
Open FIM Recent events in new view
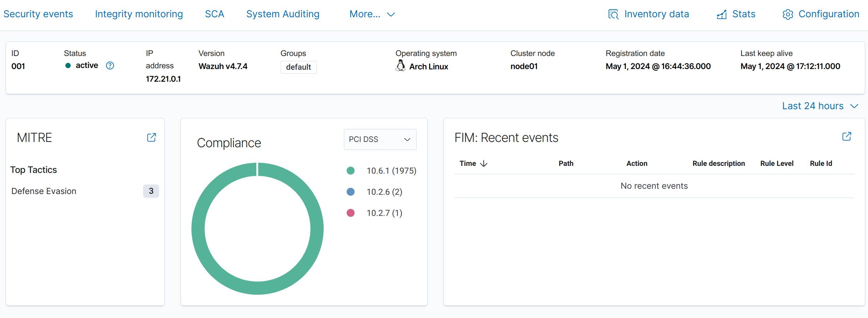coord(846,137)
